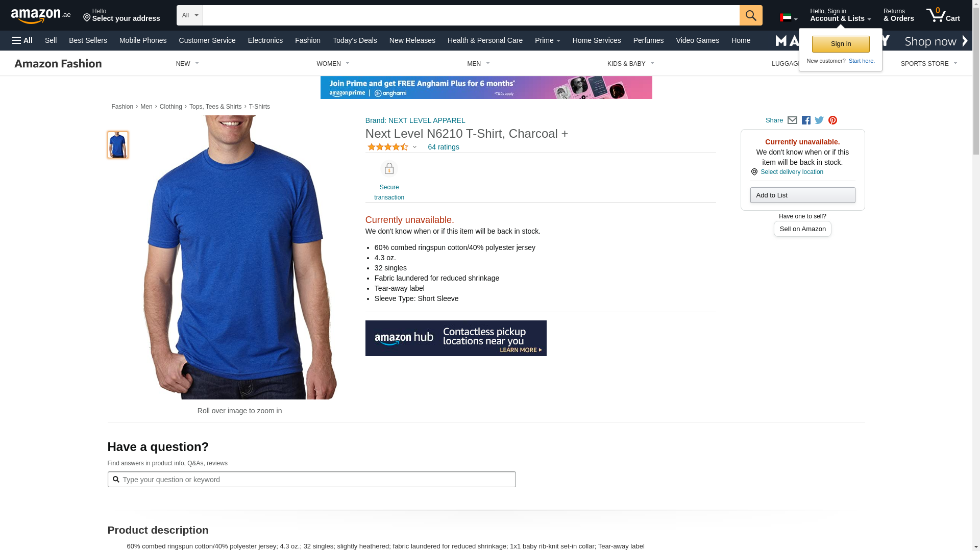The image size is (980, 551).
Task: Open the shopping cart icon
Action: (943, 15)
